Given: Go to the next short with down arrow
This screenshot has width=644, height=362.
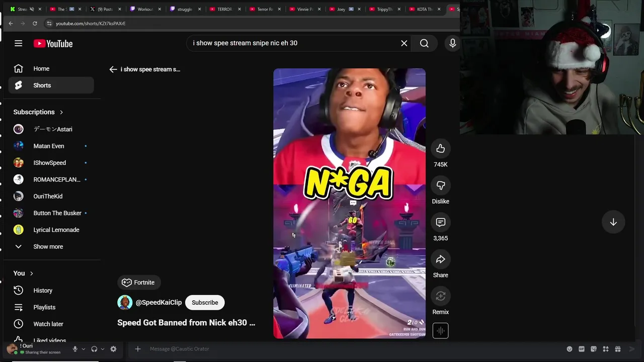Looking at the screenshot, I should click(x=613, y=222).
